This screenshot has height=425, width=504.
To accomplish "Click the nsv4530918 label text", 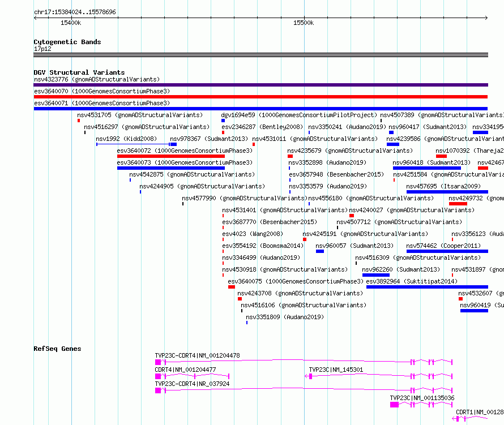I will [285, 269].
